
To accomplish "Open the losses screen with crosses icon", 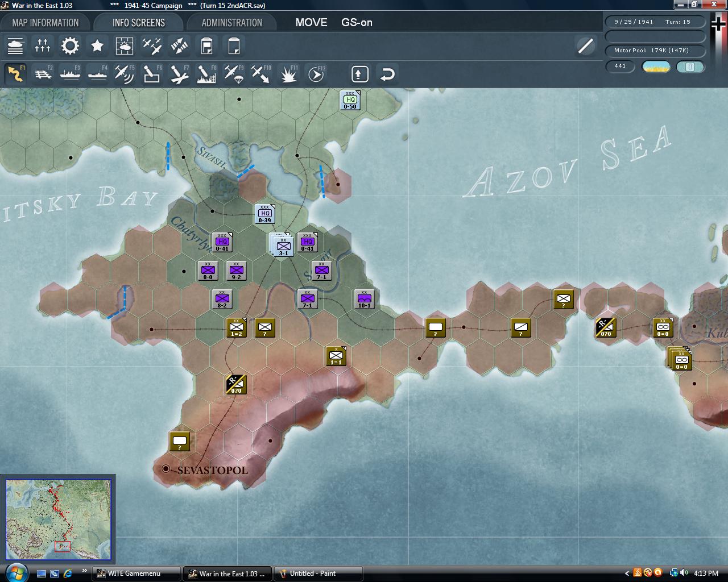I will tap(43, 46).
